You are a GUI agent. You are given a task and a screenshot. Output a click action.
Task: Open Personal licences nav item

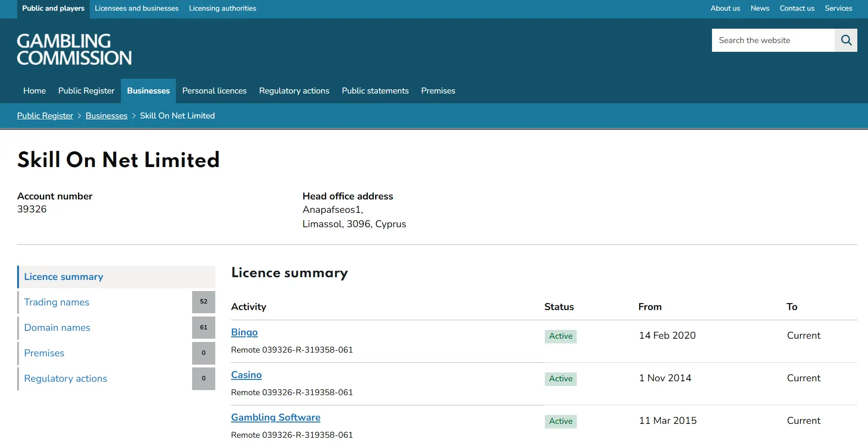tap(214, 91)
